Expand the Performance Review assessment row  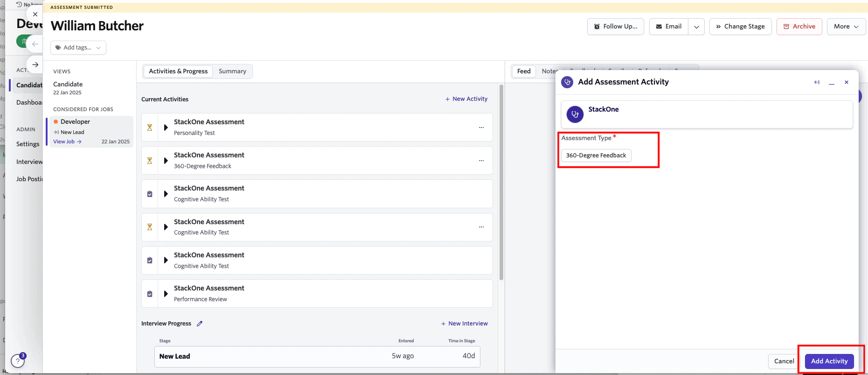coord(166,294)
